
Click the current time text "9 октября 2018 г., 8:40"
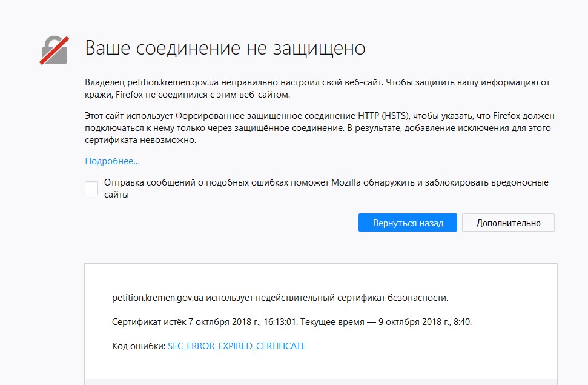424,322
